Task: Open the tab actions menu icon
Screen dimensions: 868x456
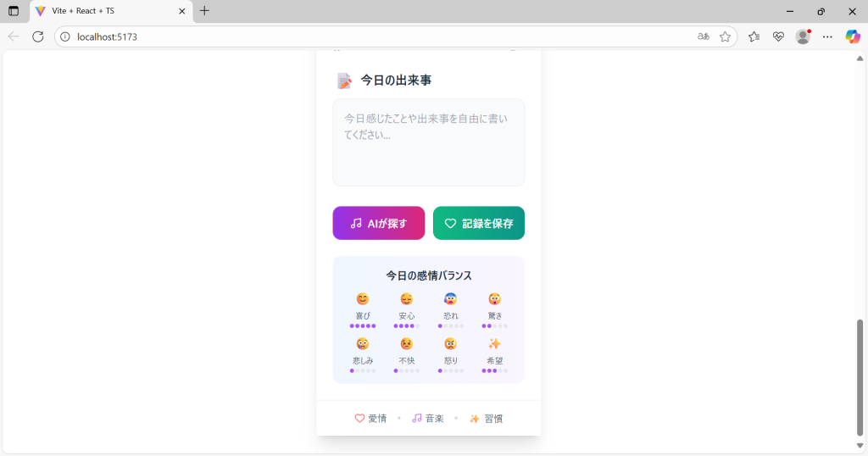Action: click(x=14, y=11)
